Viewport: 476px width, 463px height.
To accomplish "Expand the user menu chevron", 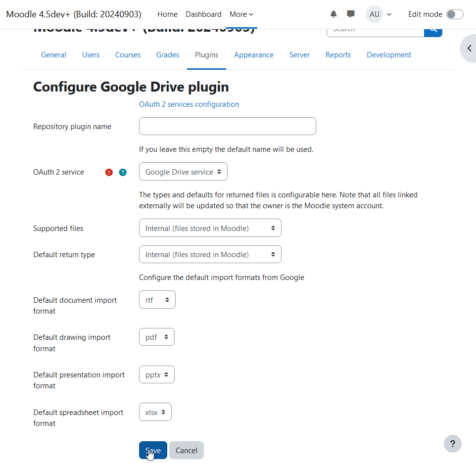I will [x=389, y=14].
